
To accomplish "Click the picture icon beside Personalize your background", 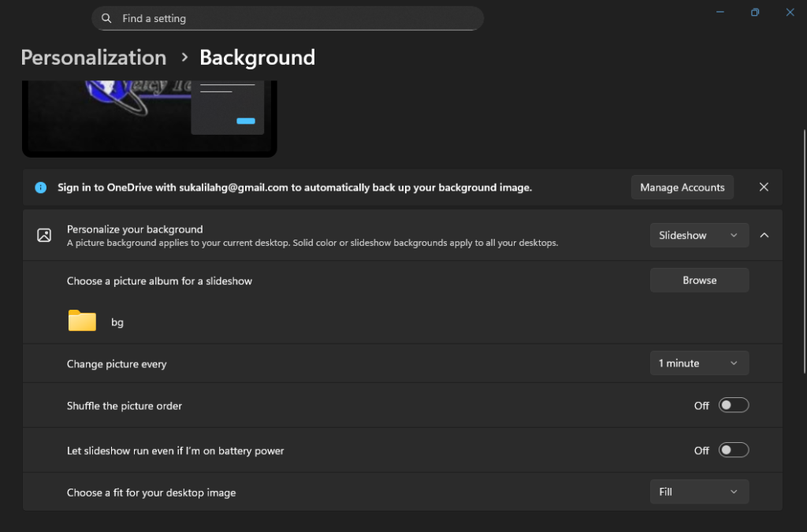I will (44, 235).
